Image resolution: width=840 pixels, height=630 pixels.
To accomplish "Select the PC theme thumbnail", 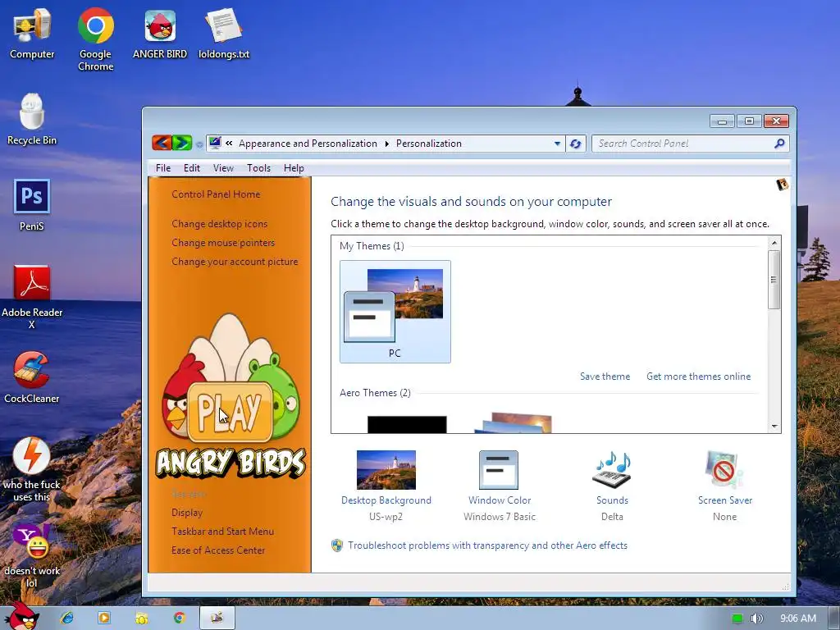I will [x=395, y=311].
